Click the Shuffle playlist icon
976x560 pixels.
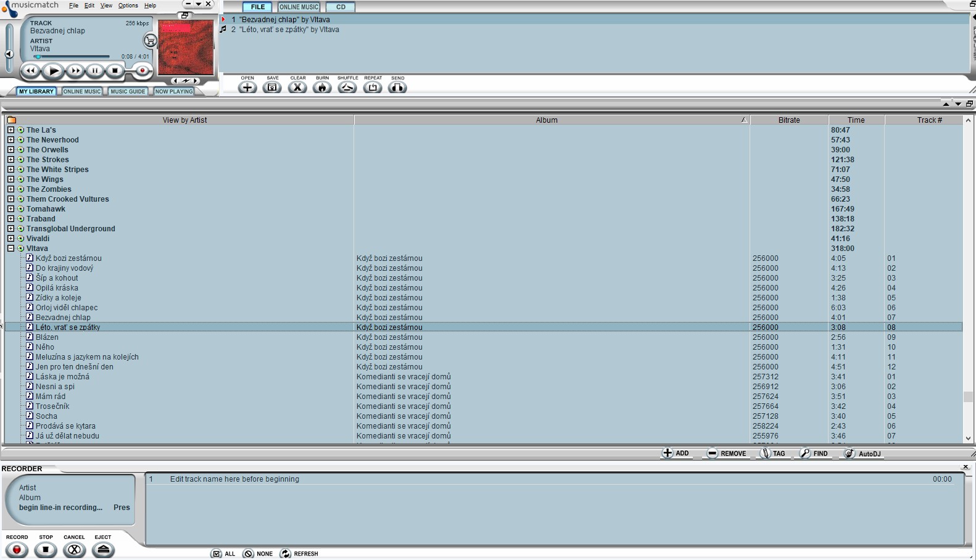[x=347, y=88]
